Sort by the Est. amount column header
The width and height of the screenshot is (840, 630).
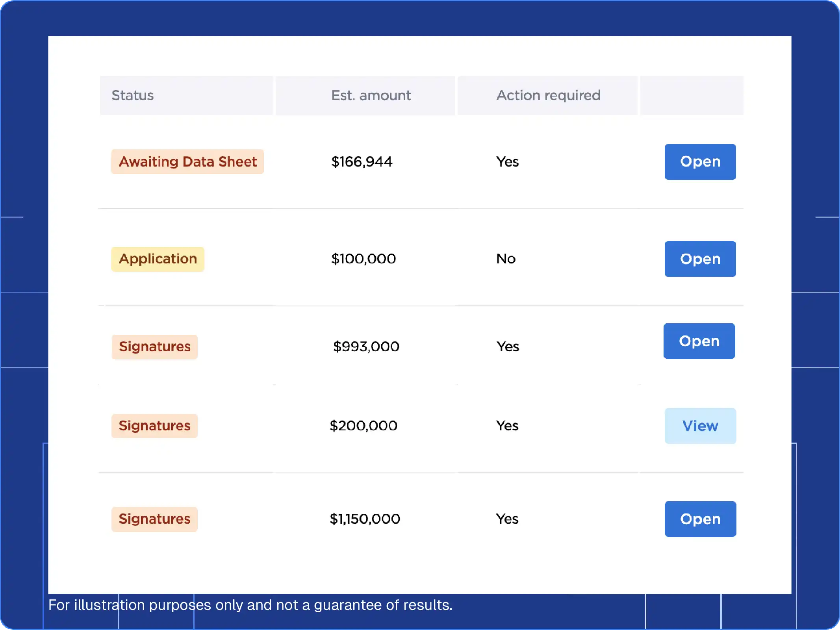(x=371, y=95)
